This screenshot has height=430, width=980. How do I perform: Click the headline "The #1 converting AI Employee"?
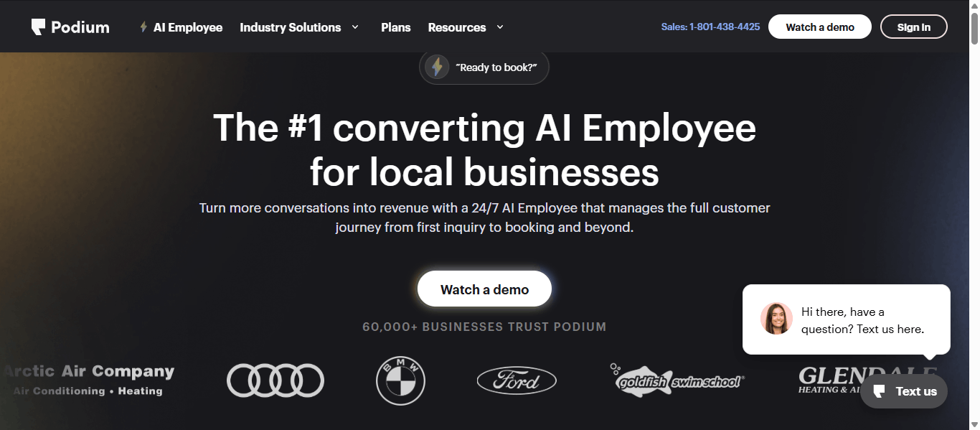[x=484, y=128]
